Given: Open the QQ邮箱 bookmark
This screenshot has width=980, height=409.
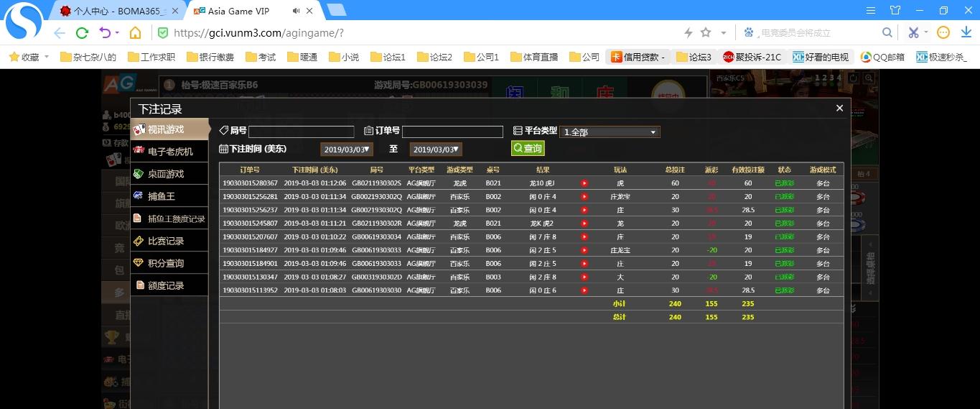Looking at the screenshot, I should coord(882,57).
